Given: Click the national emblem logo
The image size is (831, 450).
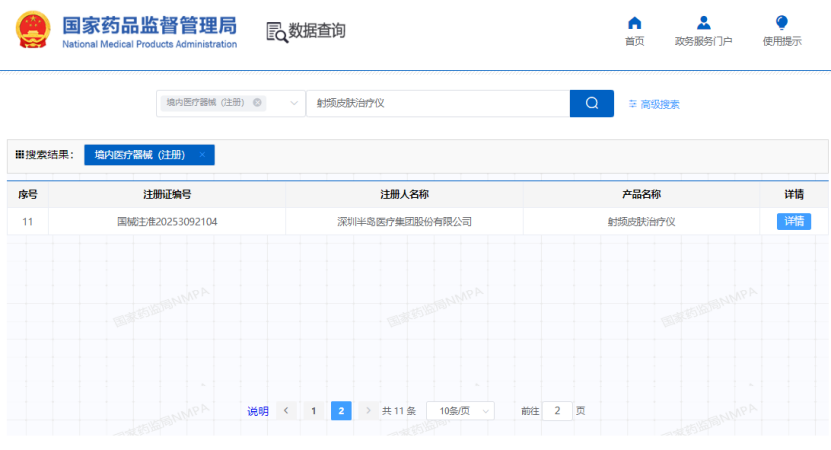Looking at the screenshot, I should pos(33,30).
